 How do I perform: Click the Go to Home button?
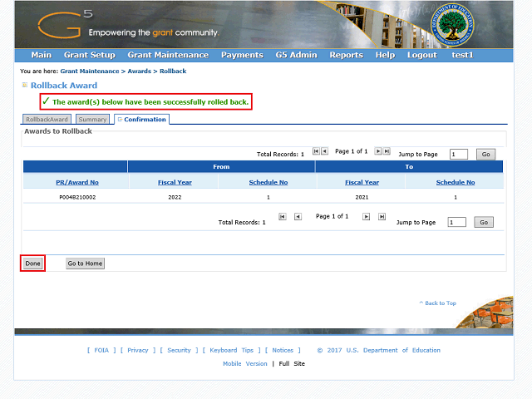pos(85,264)
